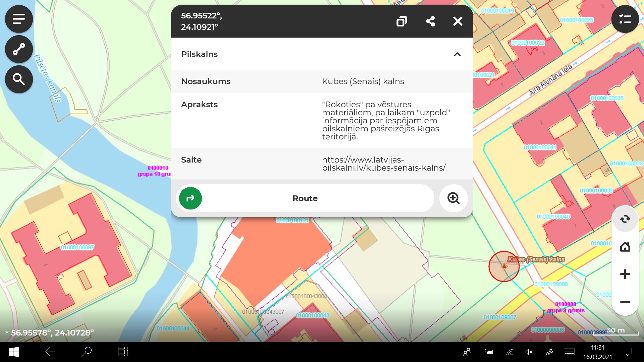Zoom in the map

coord(625,274)
